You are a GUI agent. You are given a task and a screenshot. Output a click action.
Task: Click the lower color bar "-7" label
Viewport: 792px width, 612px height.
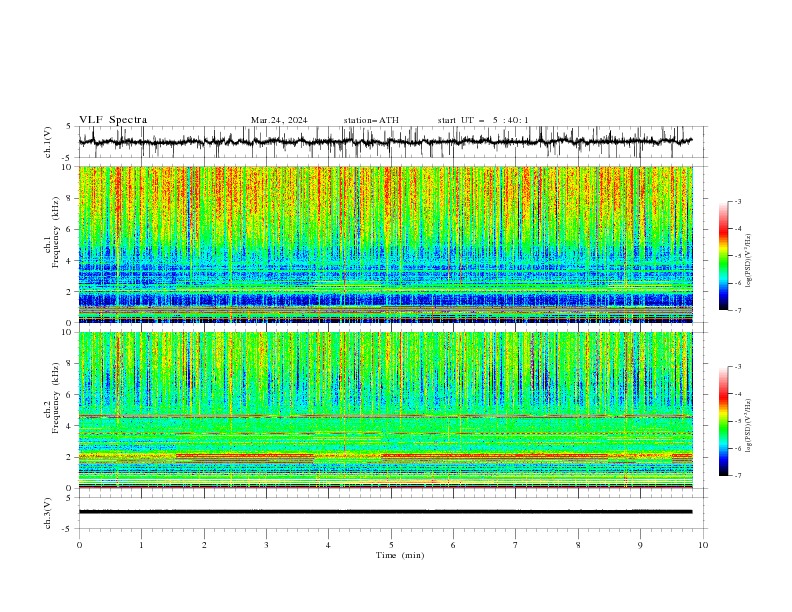pyautogui.click(x=738, y=476)
